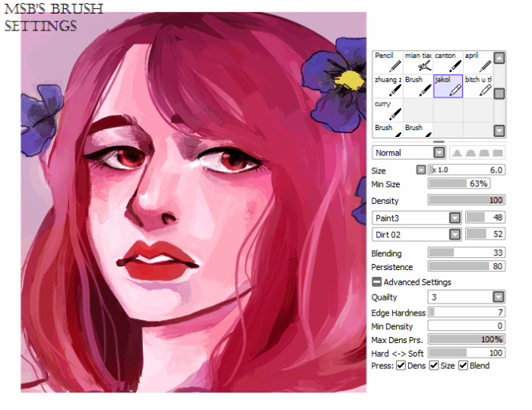Image resolution: width=532 pixels, height=410 pixels.
Task: Adjust the Paint3 intensity slider at 48
Action: [486, 218]
